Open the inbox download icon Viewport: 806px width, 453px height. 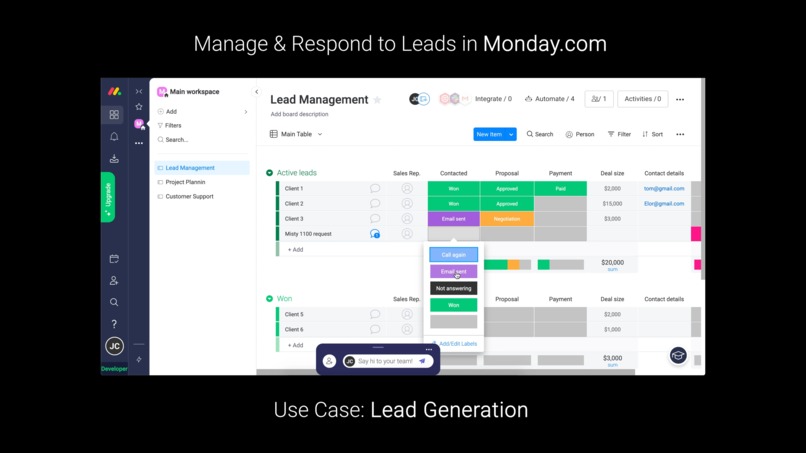click(x=114, y=158)
